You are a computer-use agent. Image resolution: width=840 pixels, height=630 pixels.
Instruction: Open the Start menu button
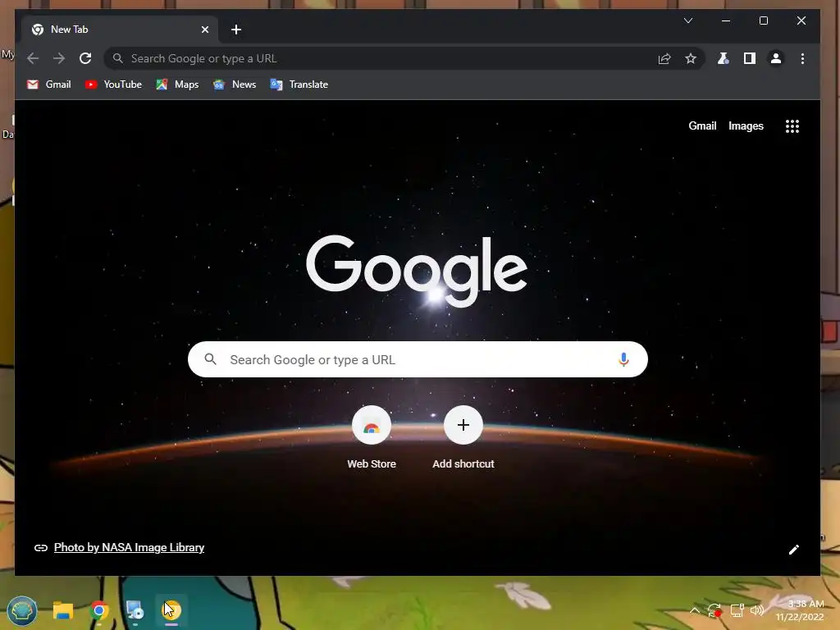[22, 611]
